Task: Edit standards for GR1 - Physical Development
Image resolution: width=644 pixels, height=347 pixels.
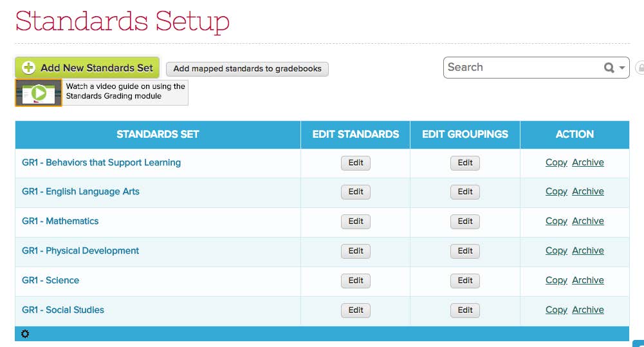Action: click(x=356, y=251)
